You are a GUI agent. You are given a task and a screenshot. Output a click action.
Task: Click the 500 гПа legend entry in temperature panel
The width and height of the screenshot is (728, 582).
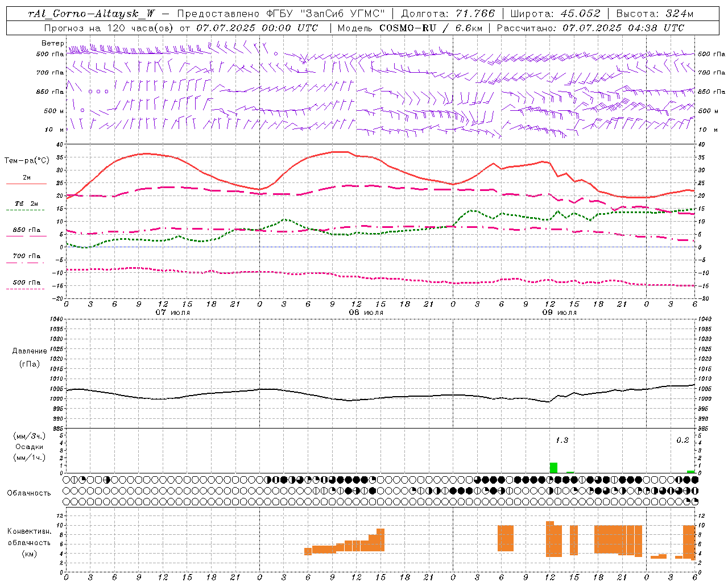point(26,282)
